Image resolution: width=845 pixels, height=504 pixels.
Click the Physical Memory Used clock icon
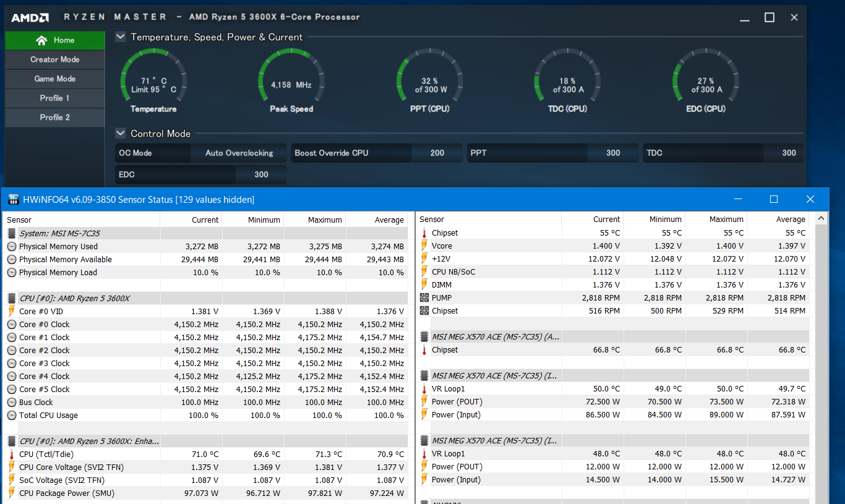coord(11,246)
